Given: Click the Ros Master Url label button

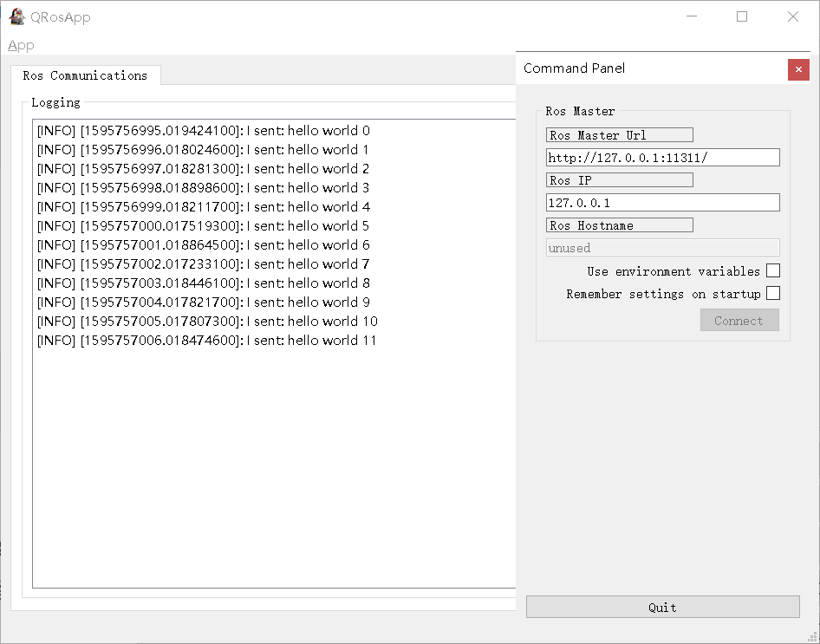Looking at the screenshot, I should tap(619, 134).
